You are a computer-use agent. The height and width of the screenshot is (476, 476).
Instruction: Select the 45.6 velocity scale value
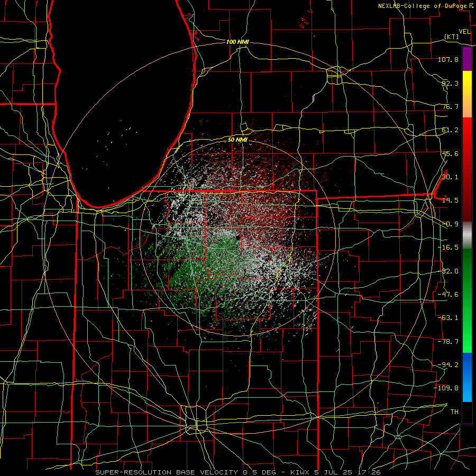click(450, 153)
